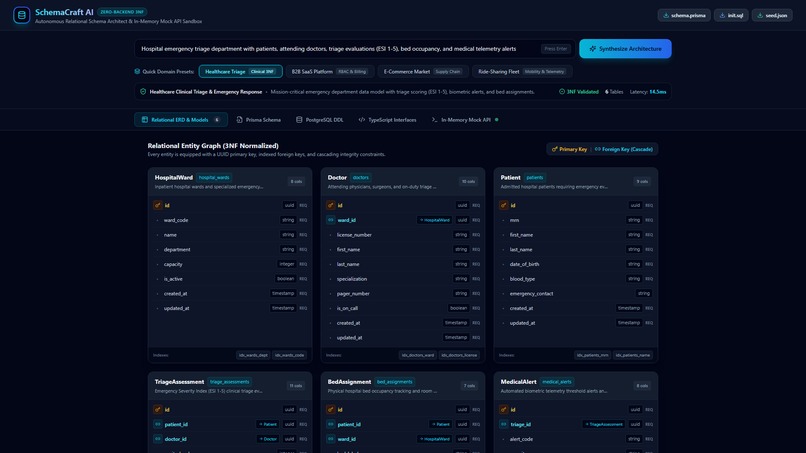Click the patients table name badge

click(535, 177)
